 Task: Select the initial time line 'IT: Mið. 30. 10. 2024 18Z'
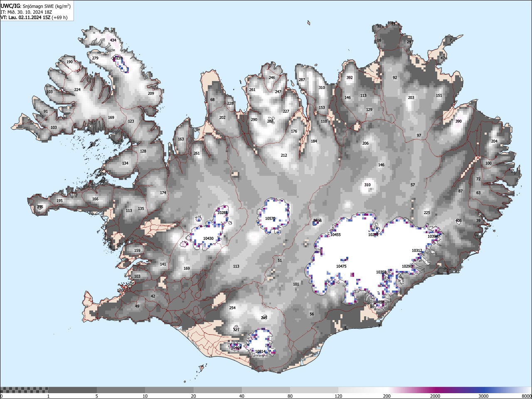tap(26, 12)
